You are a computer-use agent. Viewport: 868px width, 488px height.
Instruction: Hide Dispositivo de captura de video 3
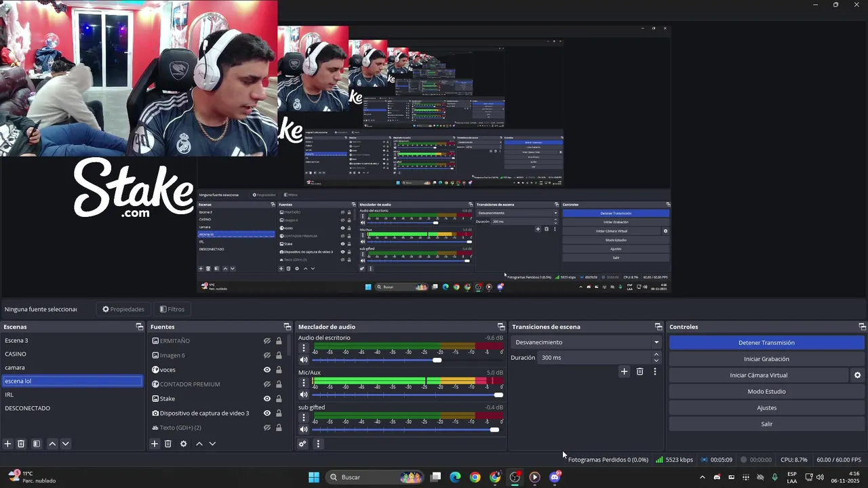267,413
